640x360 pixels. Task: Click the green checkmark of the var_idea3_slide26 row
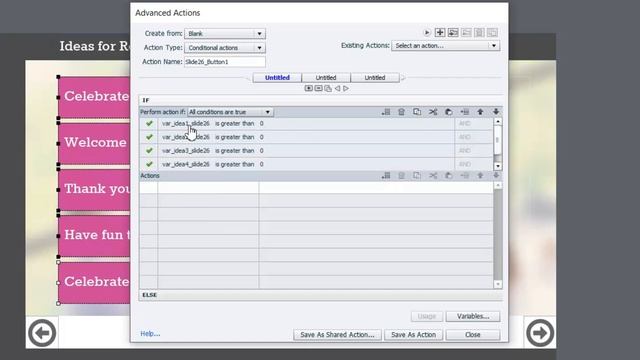pyautogui.click(x=149, y=151)
